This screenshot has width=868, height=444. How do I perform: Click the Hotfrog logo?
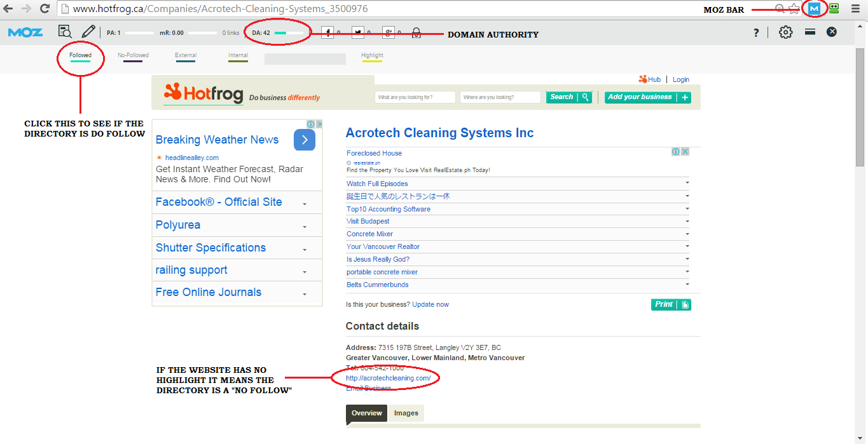[203, 94]
